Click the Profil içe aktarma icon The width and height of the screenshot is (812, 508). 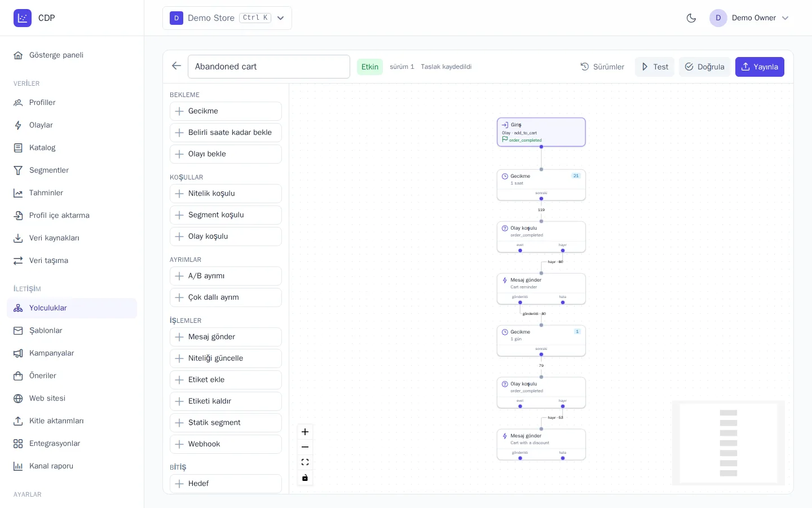pyautogui.click(x=18, y=216)
